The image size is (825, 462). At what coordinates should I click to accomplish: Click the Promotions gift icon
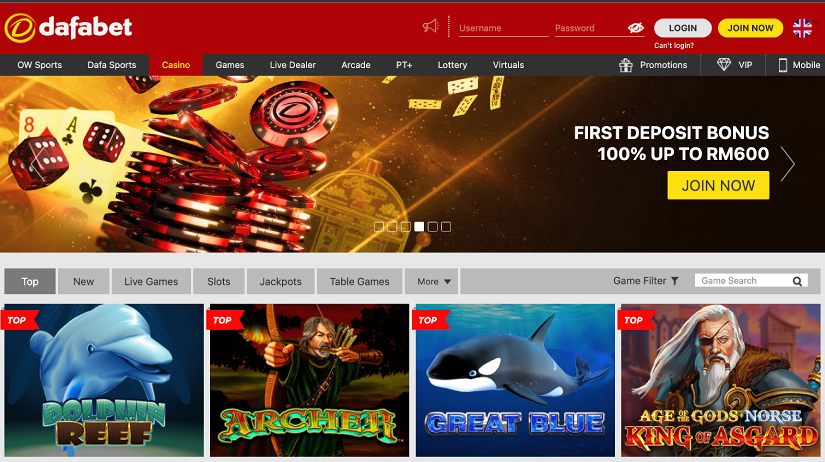click(626, 65)
